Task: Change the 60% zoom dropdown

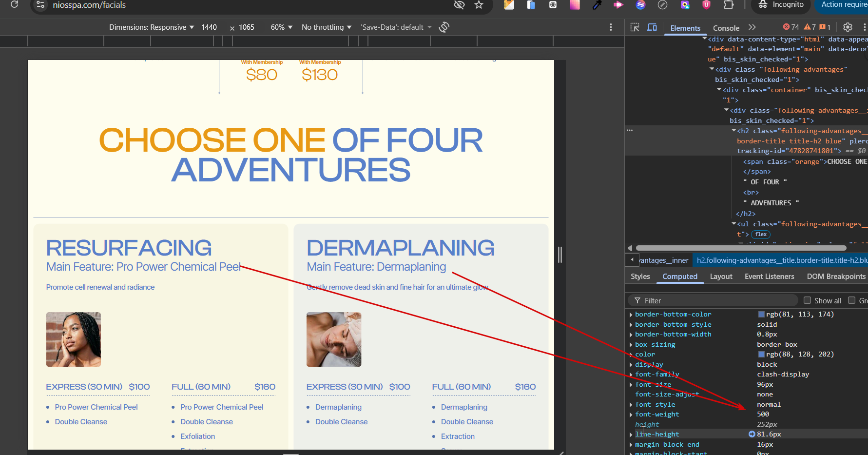Action: pos(281,27)
